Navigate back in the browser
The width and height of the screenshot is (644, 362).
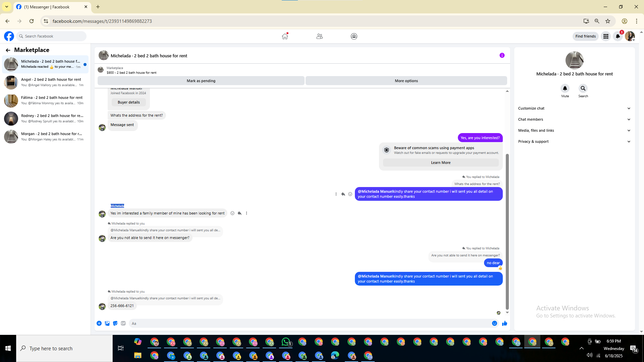click(7, 21)
